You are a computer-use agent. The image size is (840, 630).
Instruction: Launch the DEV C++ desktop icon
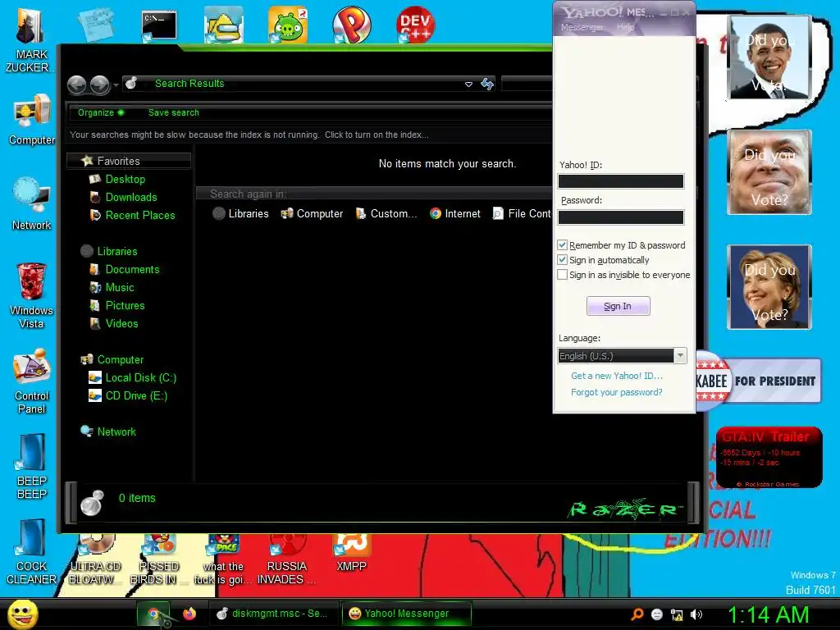click(415, 25)
